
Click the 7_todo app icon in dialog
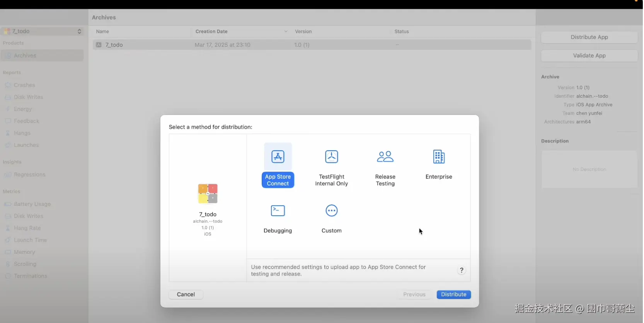click(208, 194)
